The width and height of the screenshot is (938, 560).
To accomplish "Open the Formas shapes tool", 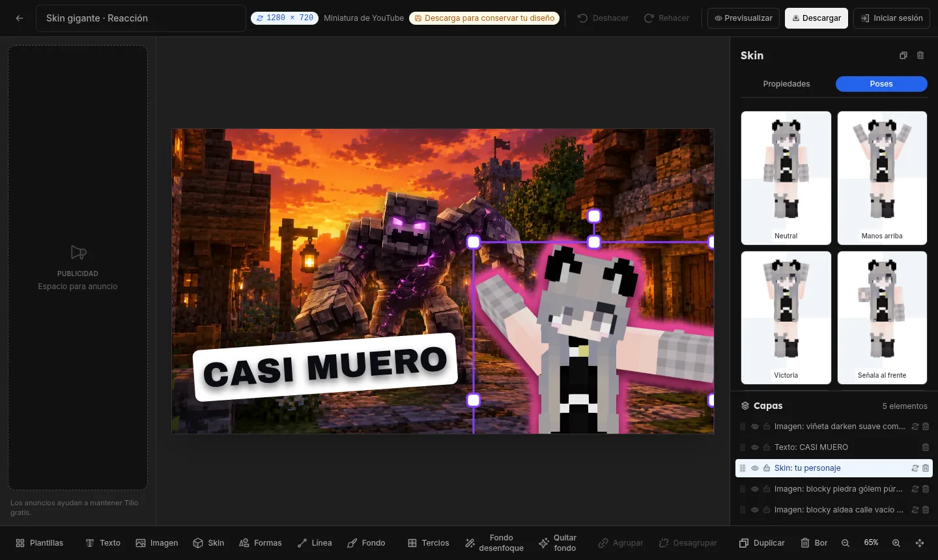I will point(261,543).
